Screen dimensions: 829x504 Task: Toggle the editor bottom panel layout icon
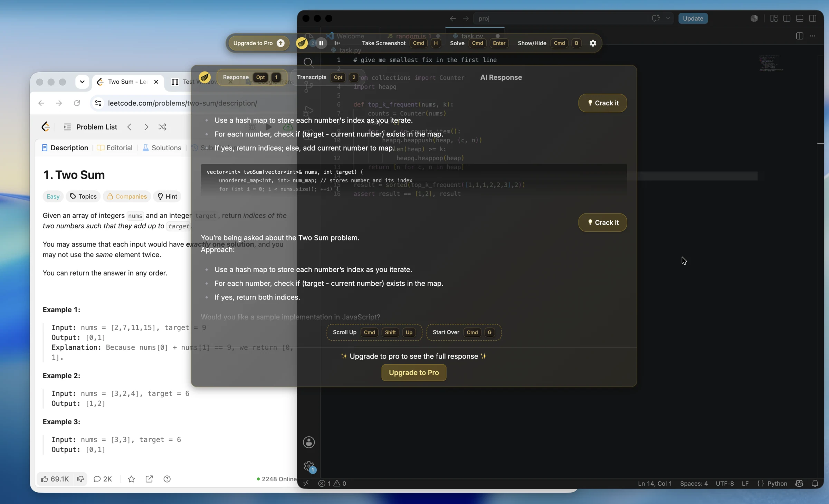pos(800,18)
